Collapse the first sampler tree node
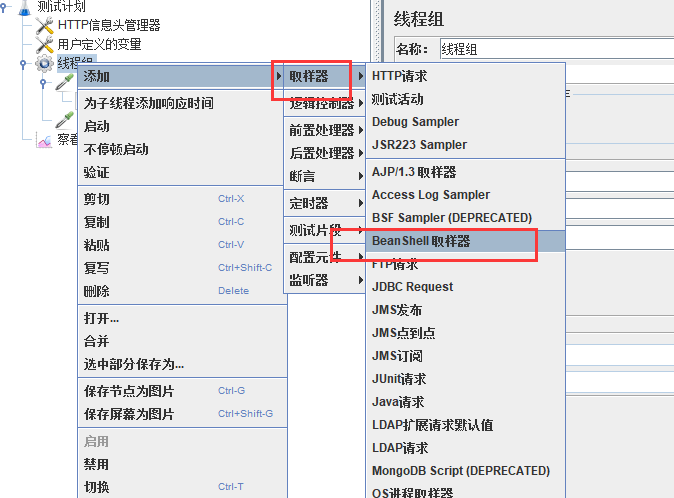This screenshot has width=674, height=498. point(43,83)
